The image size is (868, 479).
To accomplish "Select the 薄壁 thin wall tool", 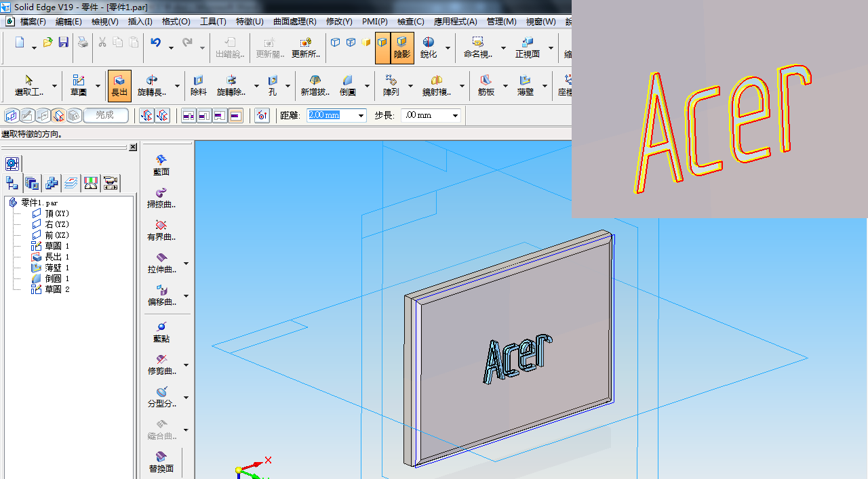I will [x=526, y=86].
